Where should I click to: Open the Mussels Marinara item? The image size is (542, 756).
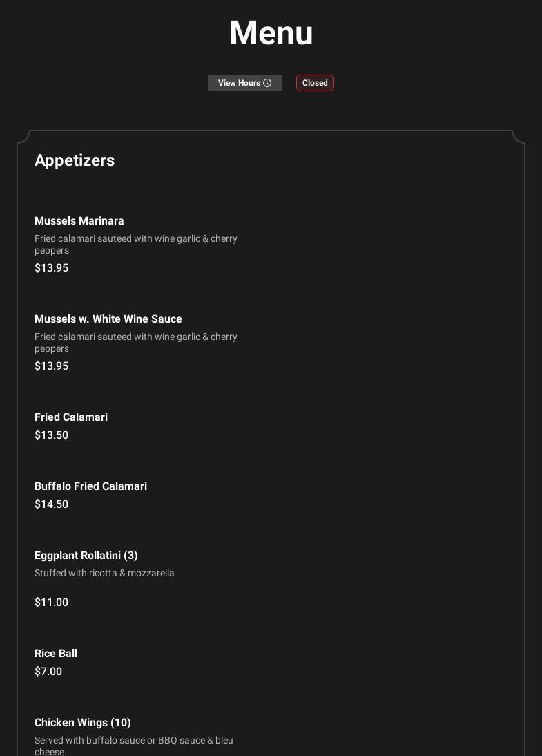[79, 221]
